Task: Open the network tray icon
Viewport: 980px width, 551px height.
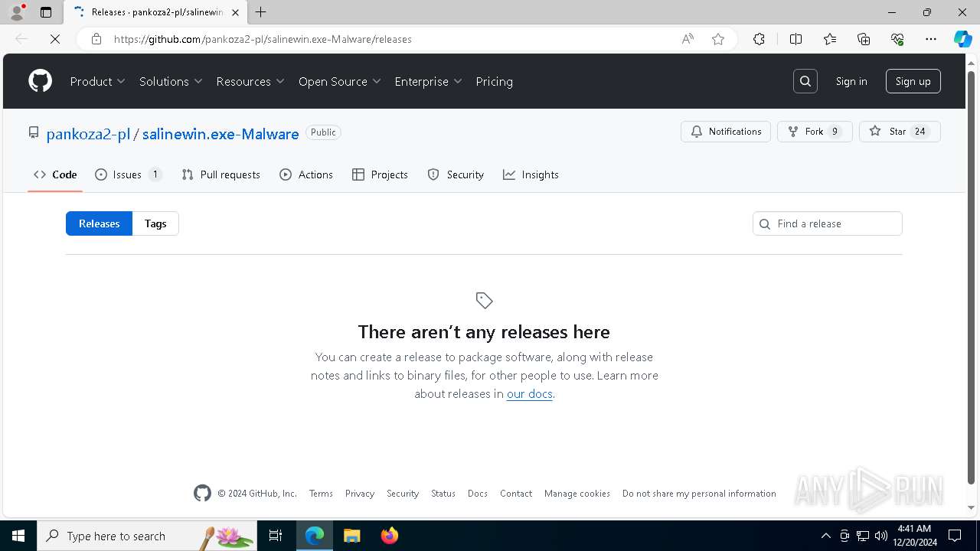Action: pos(863,536)
